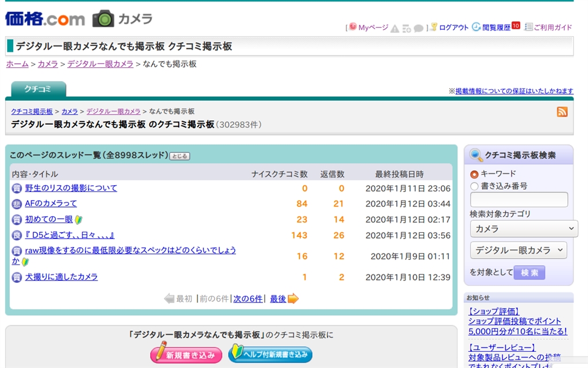Click ヘルプ付新規書き込み button

pyautogui.click(x=270, y=354)
